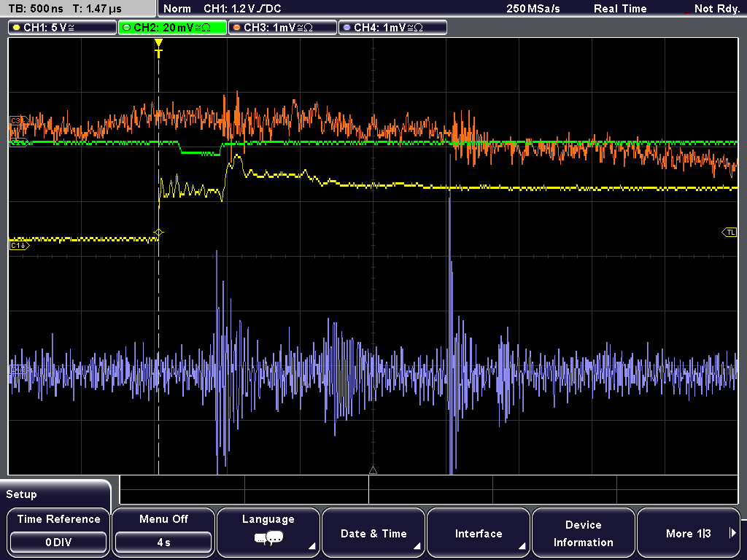Select the CH3: 1mV channel tab
Viewport: 747px width, 560px height.
(x=282, y=28)
